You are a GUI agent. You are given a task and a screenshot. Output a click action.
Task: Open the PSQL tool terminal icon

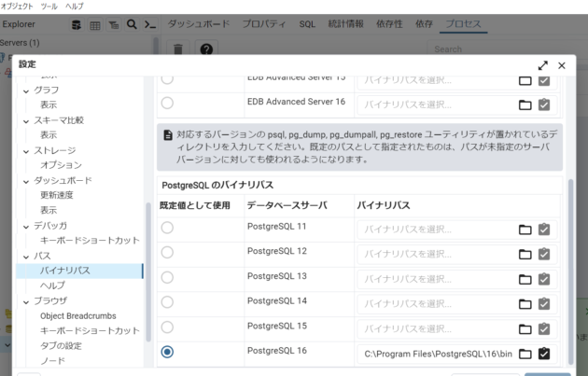[x=150, y=25]
